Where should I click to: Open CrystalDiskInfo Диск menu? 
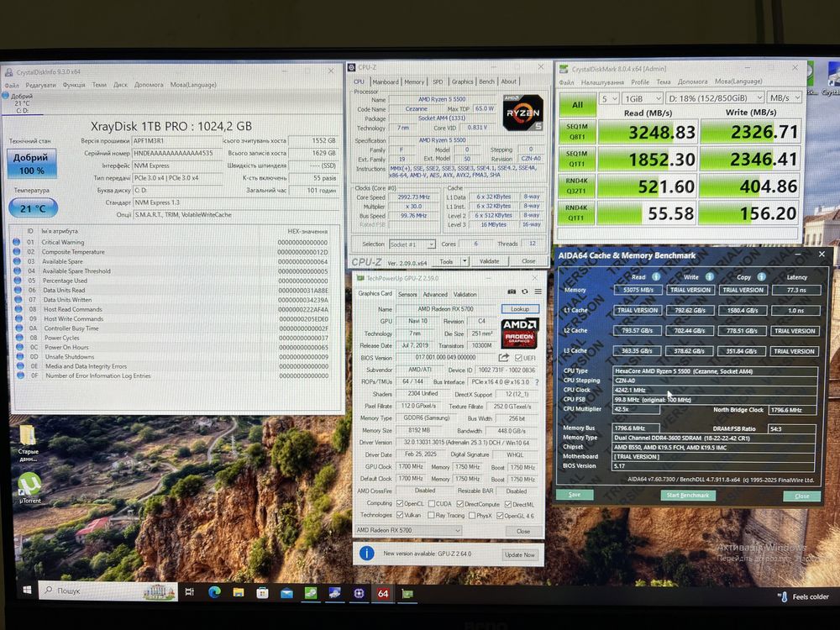(120, 85)
